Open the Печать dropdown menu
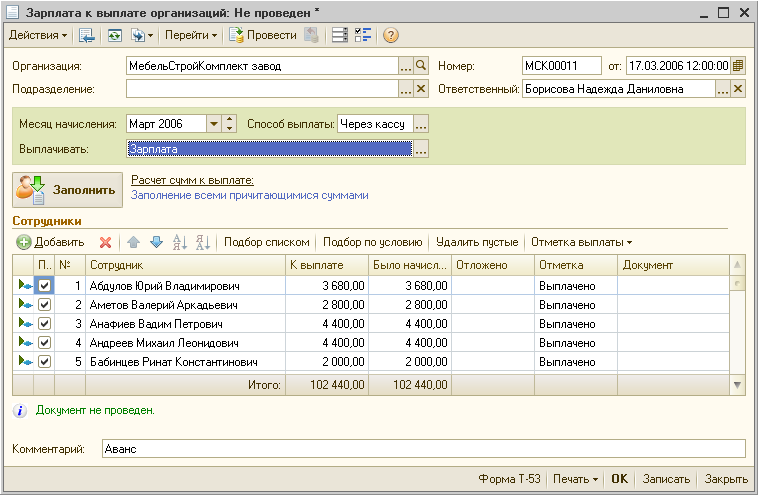Viewport: 758px width, 495px height. 575,479
